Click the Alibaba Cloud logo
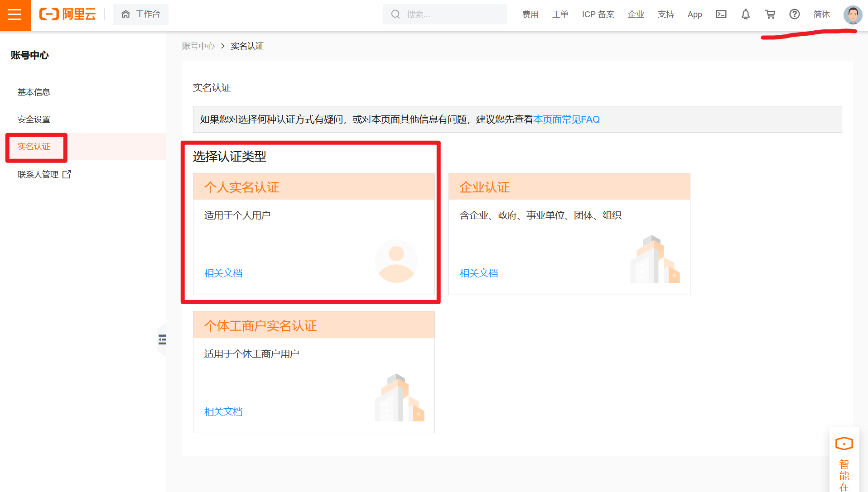The width and height of the screenshot is (868, 492). coord(68,14)
